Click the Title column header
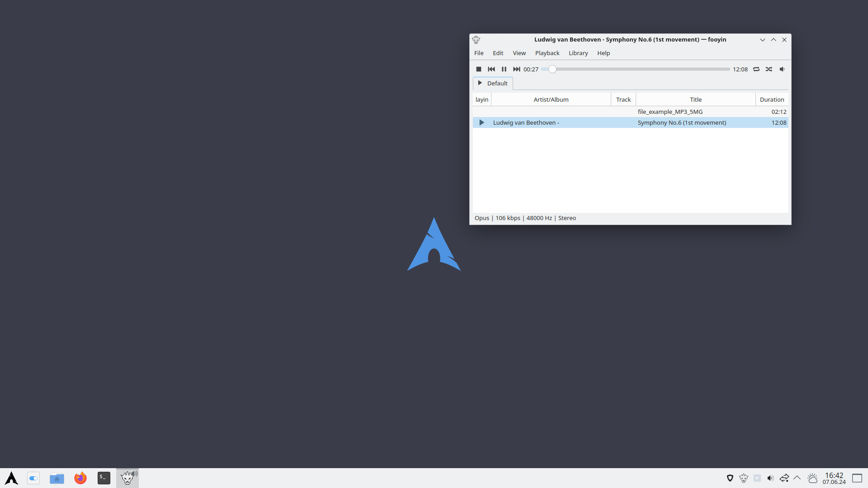The image size is (868, 488). pyautogui.click(x=696, y=99)
